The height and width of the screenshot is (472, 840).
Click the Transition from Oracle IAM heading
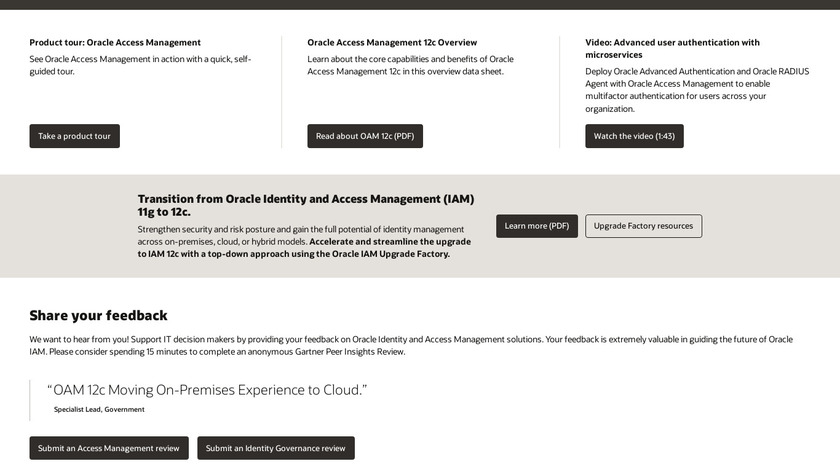[305, 205]
